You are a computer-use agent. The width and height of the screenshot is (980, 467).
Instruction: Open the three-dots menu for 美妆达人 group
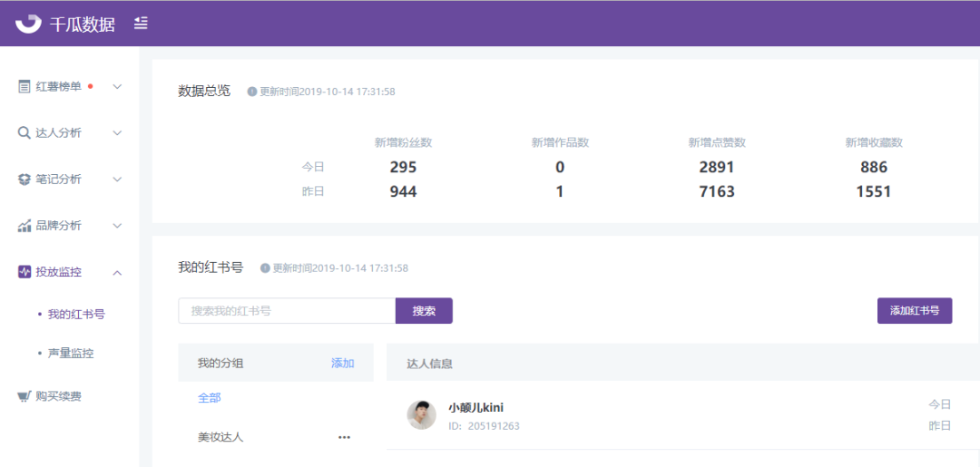(345, 437)
